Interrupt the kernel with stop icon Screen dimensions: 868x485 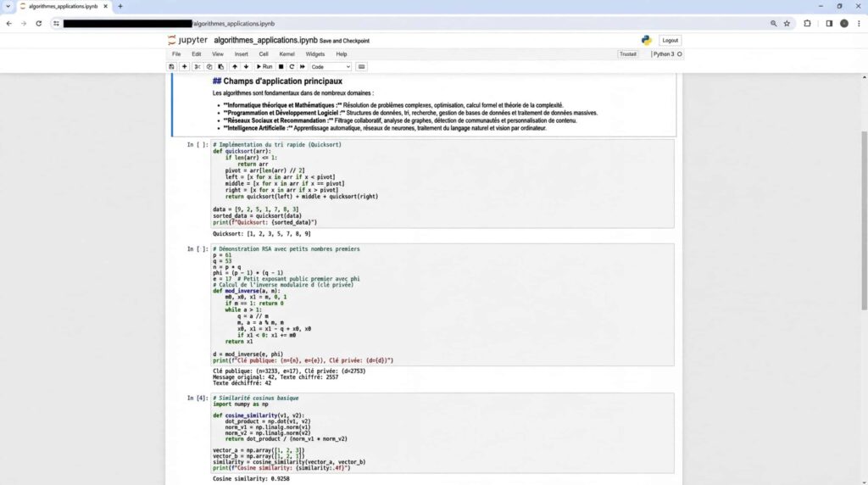coord(281,67)
